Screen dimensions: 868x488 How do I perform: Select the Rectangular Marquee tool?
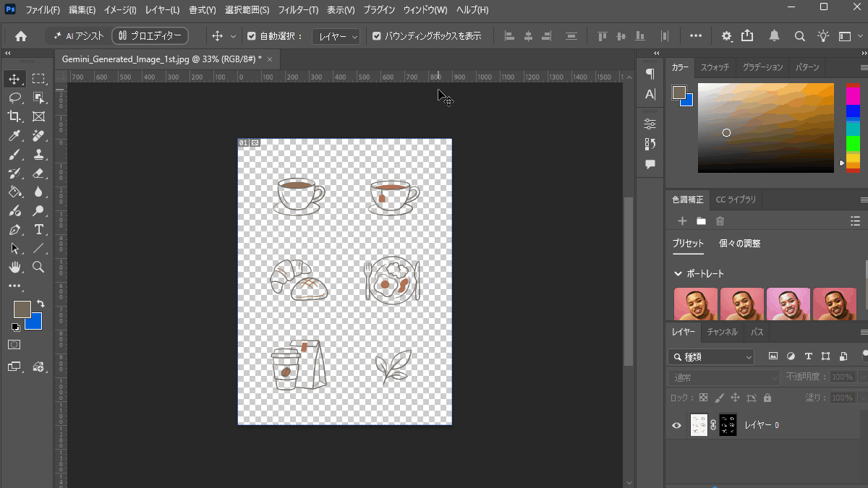39,79
